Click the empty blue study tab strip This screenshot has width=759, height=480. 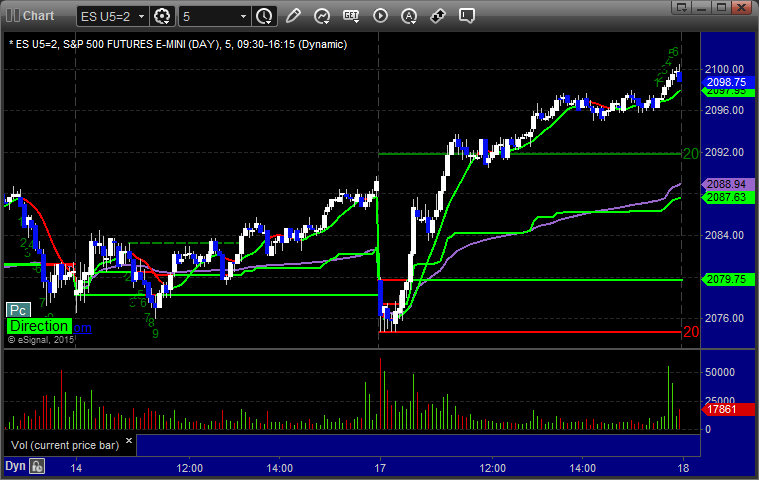click(418, 445)
